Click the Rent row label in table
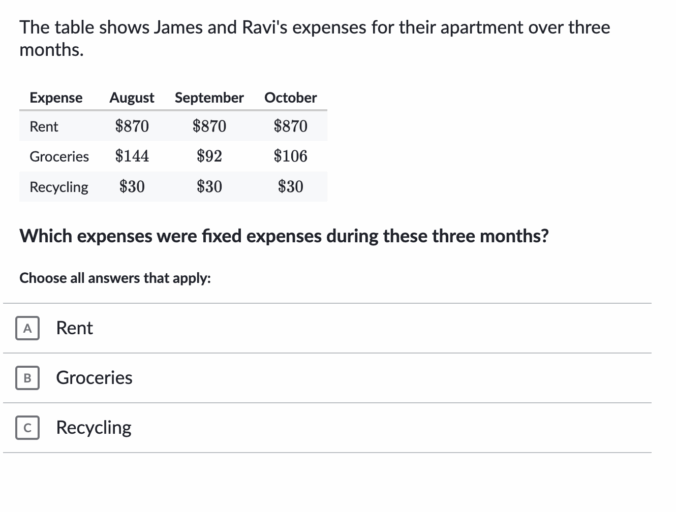 pyautogui.click(x=44, y=127)
